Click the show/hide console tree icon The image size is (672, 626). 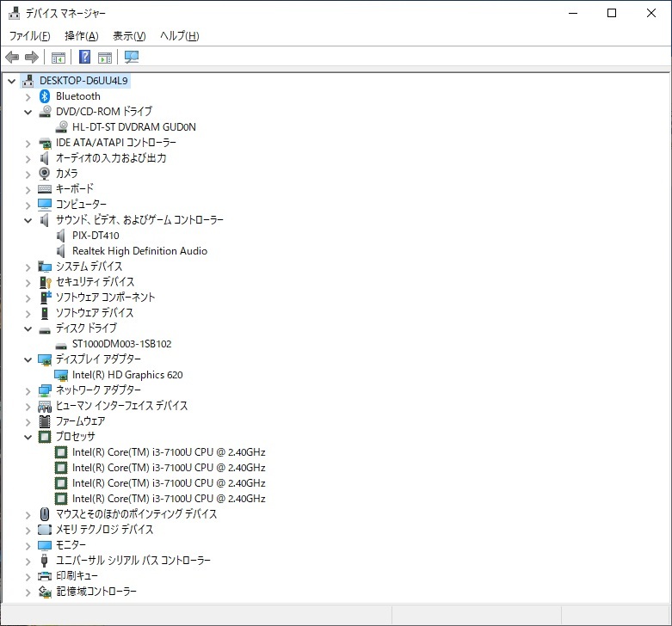click(59, 58)
